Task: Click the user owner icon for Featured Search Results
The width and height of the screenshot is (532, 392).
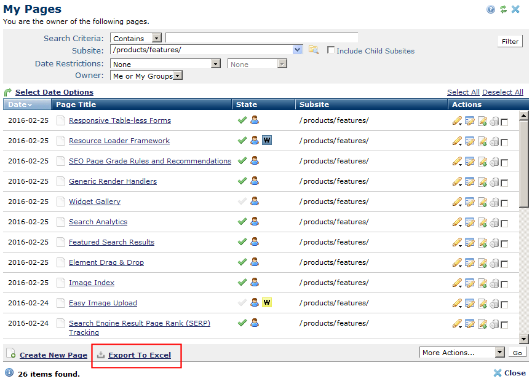Action: (255, 241)
